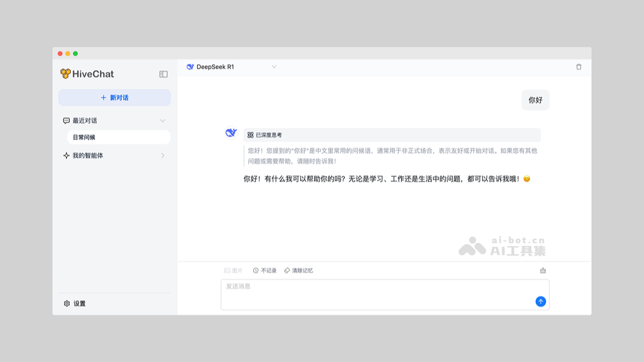
Task: Delete the chat with the trash icon
Action: (579, 67)
